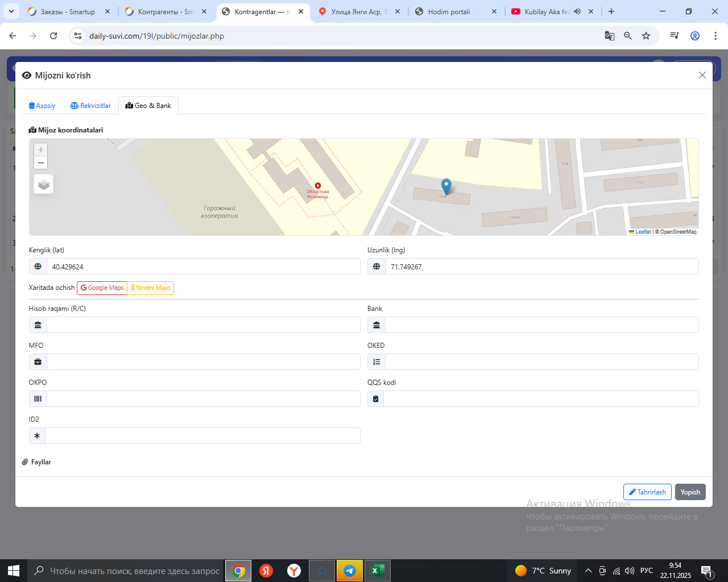Switch to the Asosiy tab
The height and width of the screenshot is (582, 728).
point(42,106)
